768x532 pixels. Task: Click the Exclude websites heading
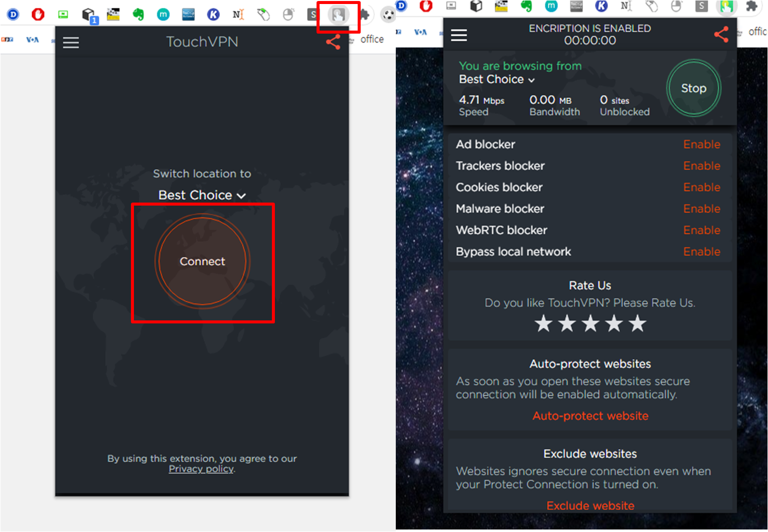[590, 454]
